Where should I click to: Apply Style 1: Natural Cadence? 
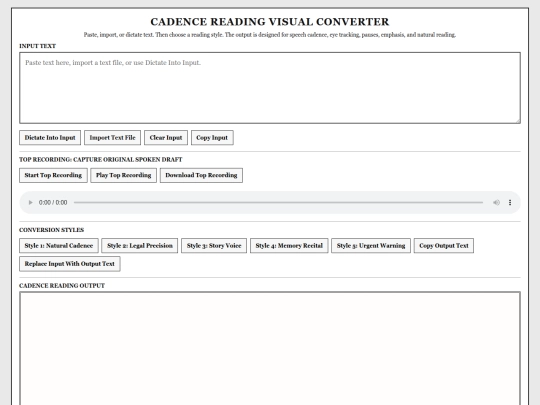pyautogui.click(x=59, y=246)
